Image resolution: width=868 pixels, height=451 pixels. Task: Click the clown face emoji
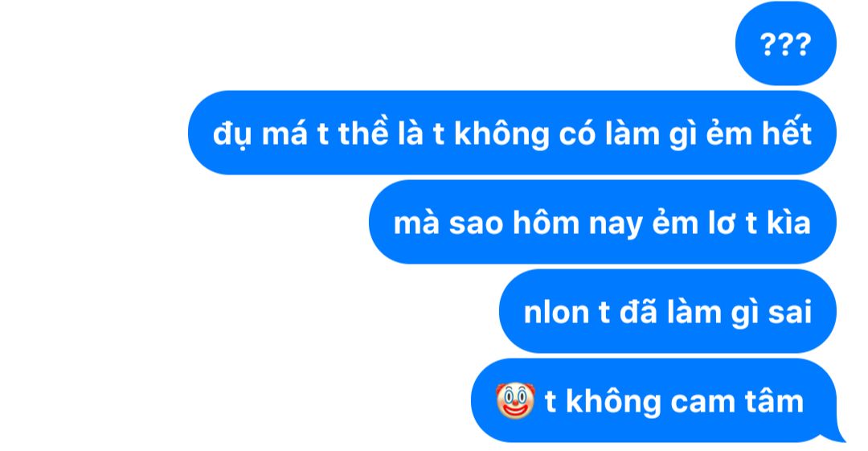(515, 400)
